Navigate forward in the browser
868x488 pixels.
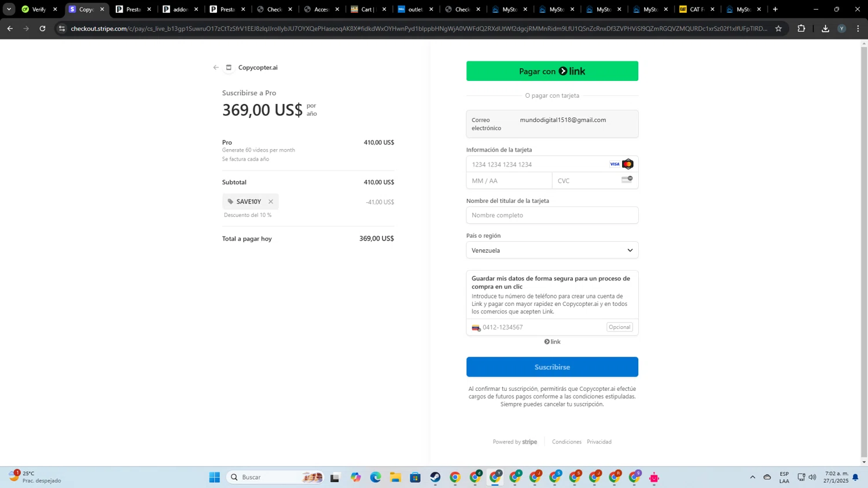[26, 28]
